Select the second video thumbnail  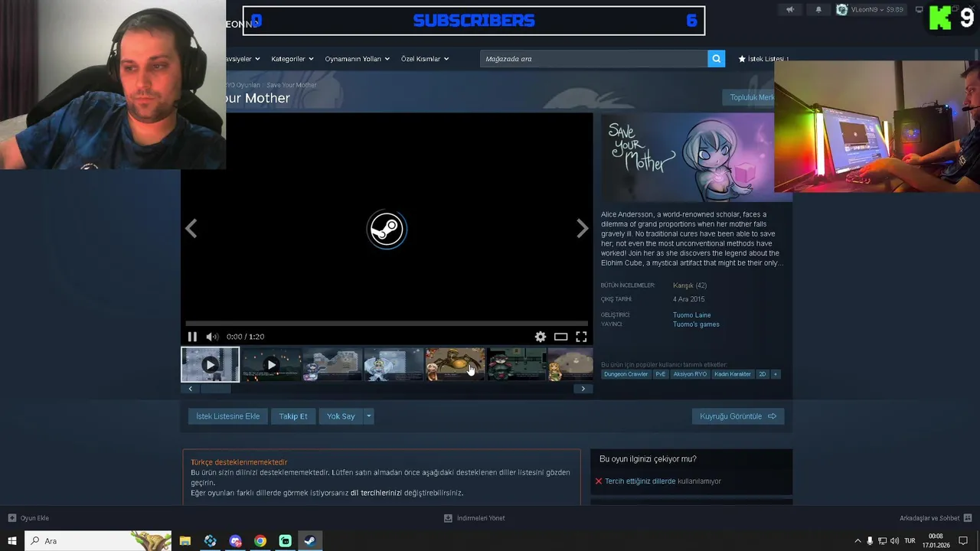[x=271, y=365]
